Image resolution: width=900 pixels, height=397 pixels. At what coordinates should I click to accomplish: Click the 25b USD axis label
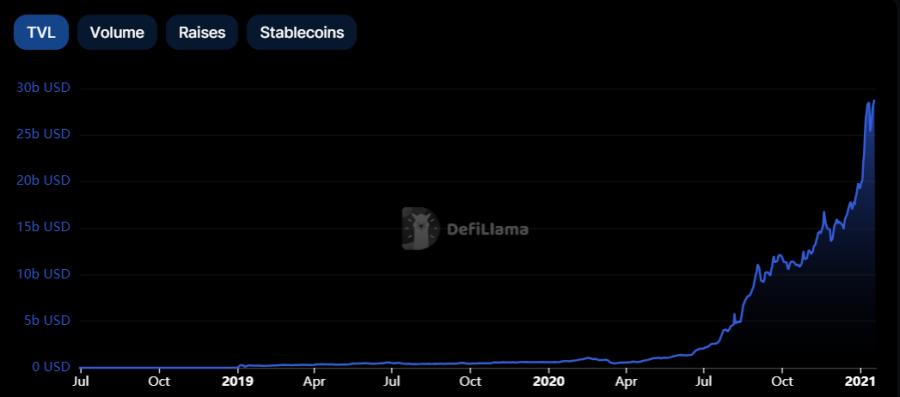pos(44,134)
